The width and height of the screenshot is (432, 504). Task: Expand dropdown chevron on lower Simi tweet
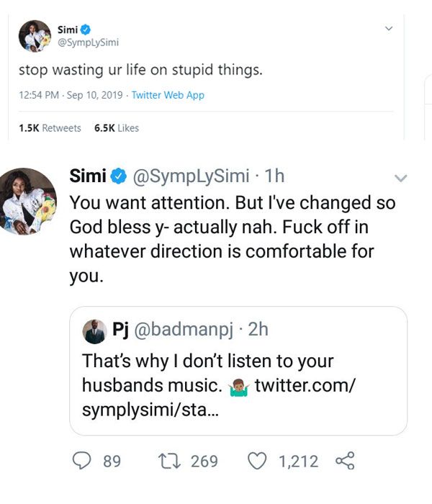point(401,177)
